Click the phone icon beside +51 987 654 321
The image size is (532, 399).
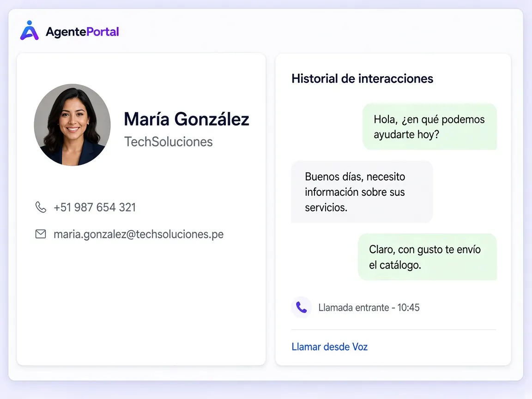click(x=41, y=207)
